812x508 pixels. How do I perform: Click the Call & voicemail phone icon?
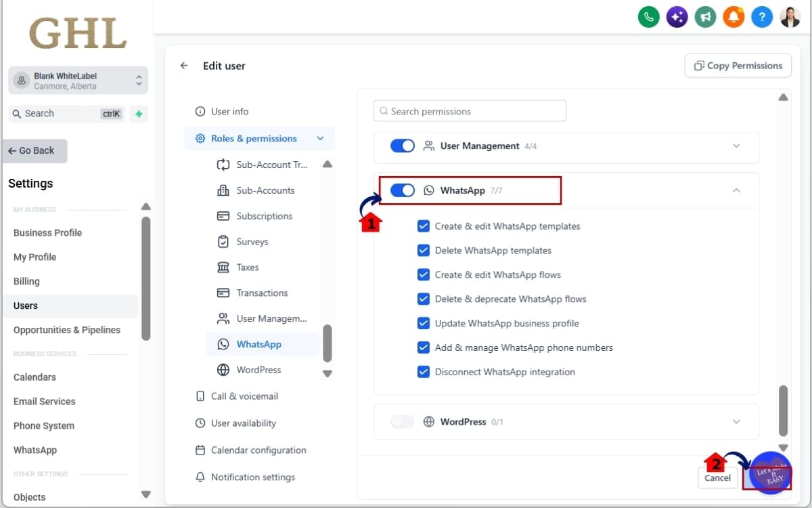[200, 396]
